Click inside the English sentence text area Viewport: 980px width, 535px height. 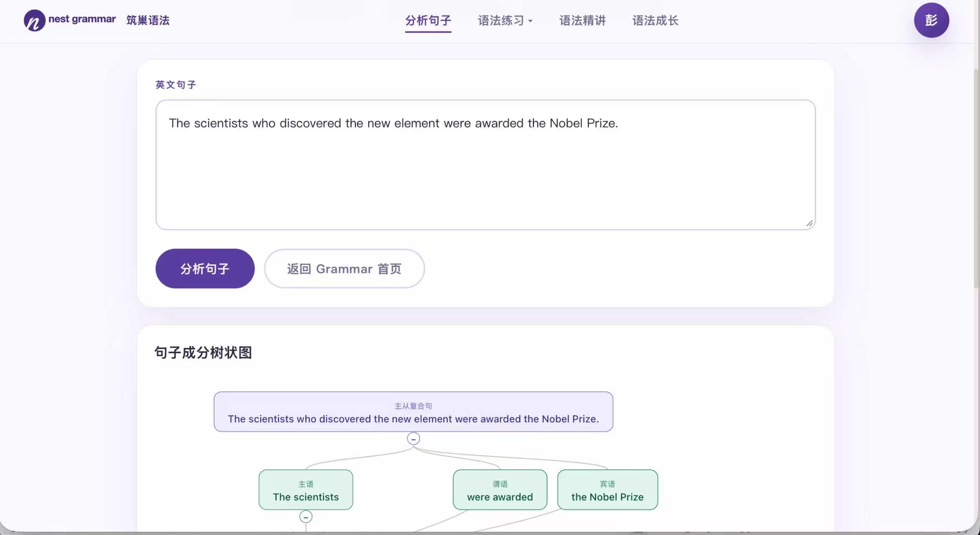click(485, 165)
